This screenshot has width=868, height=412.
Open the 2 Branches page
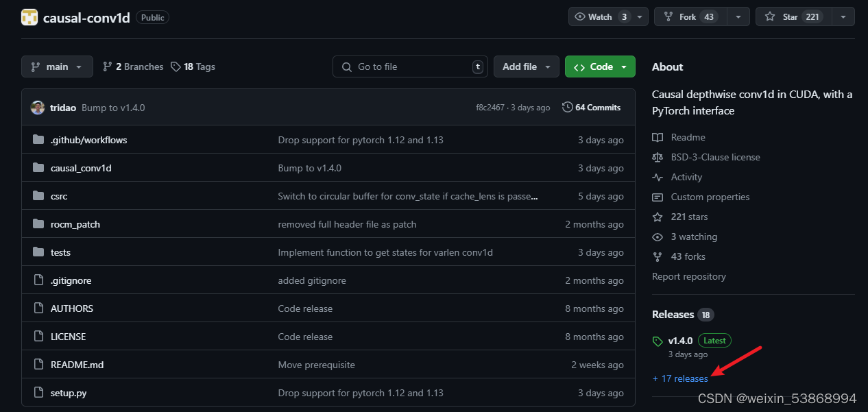pyautogui.click(x=133, y=66)
